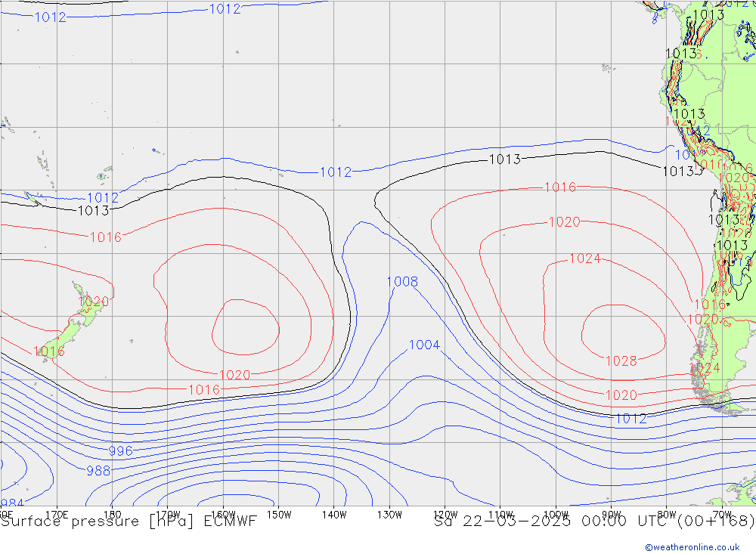756x554 pixels.
Task: Click the 1020 label over New Zealand's North Island
Action: (94, 302)
